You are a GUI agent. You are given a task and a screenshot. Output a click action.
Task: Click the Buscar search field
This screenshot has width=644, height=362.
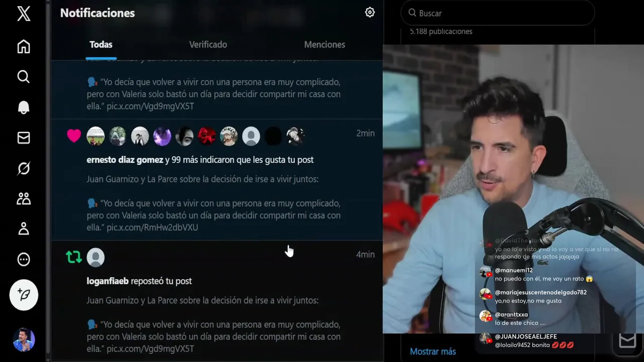point(498,13)
